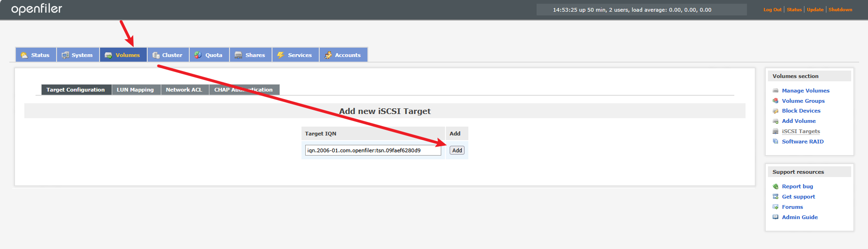
Task: Open the CHAP Authentication sub-tab
Action: pos(244,90)
